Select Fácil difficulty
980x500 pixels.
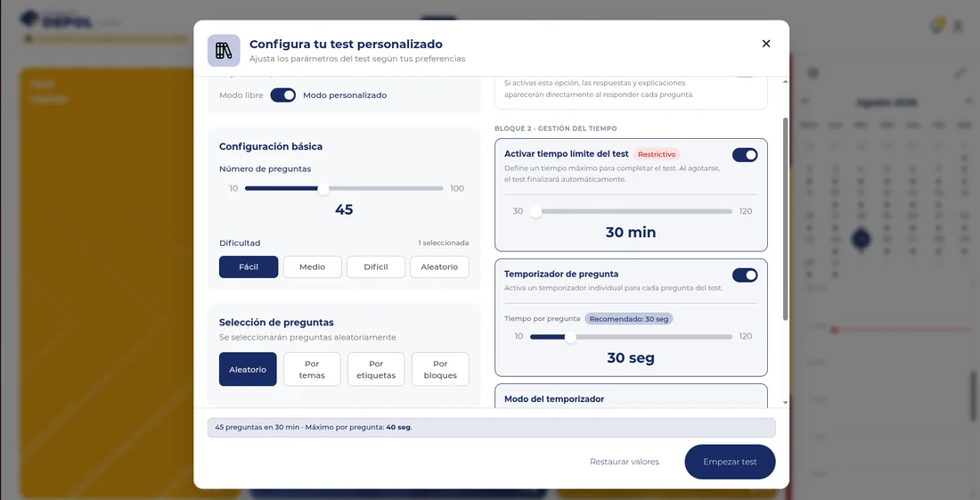pyautogui.click(x=249, y=266)
